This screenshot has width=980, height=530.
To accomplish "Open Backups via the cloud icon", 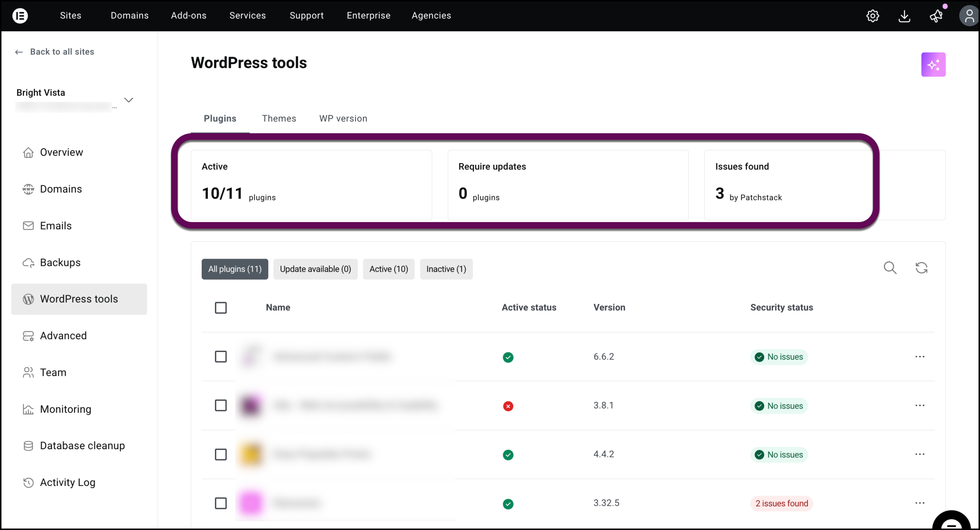I will point(28,263).
